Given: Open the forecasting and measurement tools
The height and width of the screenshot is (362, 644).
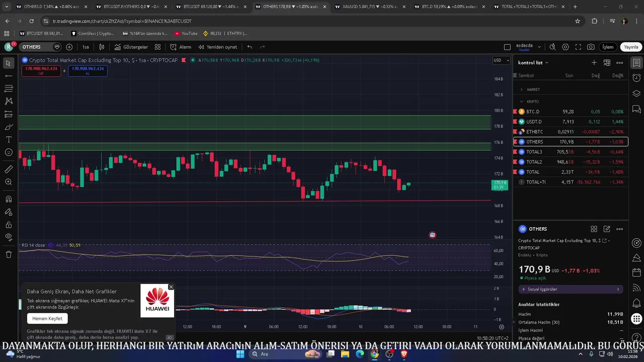Looking at the screenshot, I should tap(9, 114).
